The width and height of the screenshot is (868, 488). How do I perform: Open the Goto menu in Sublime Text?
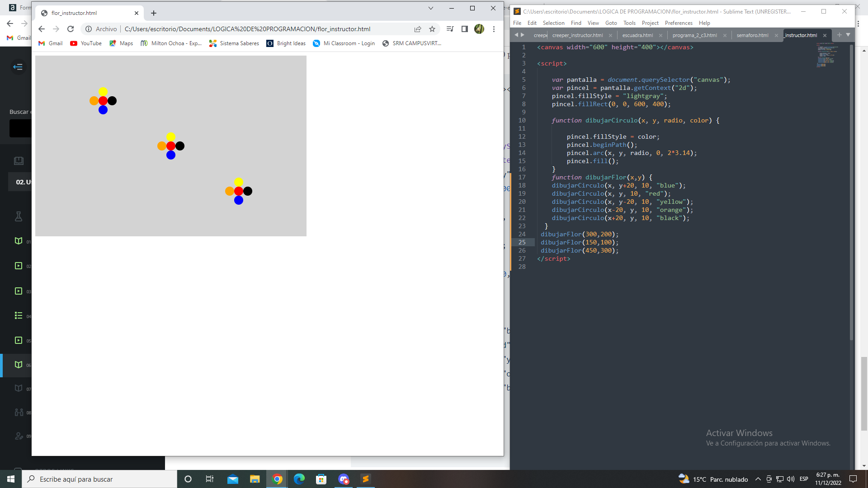(611, 23)
